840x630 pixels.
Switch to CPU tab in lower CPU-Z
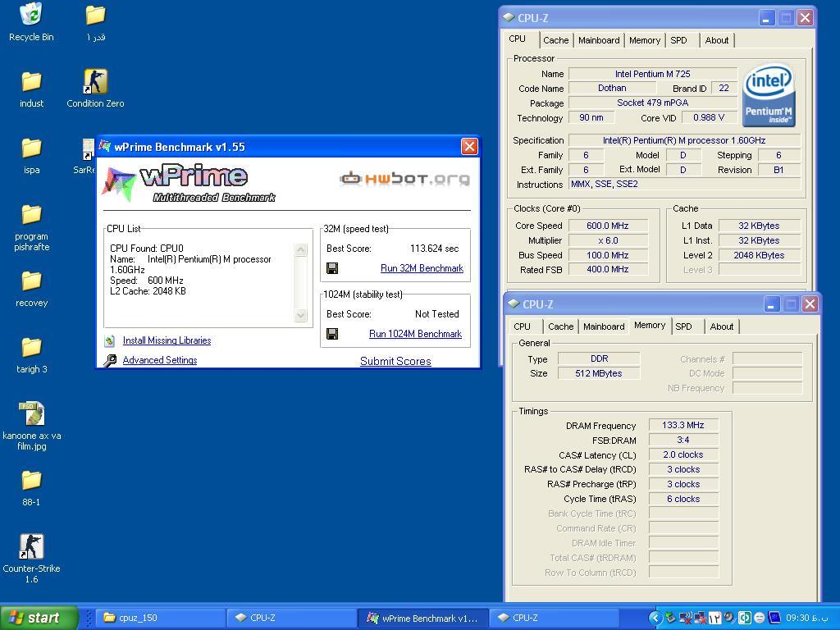coord(522,326)
